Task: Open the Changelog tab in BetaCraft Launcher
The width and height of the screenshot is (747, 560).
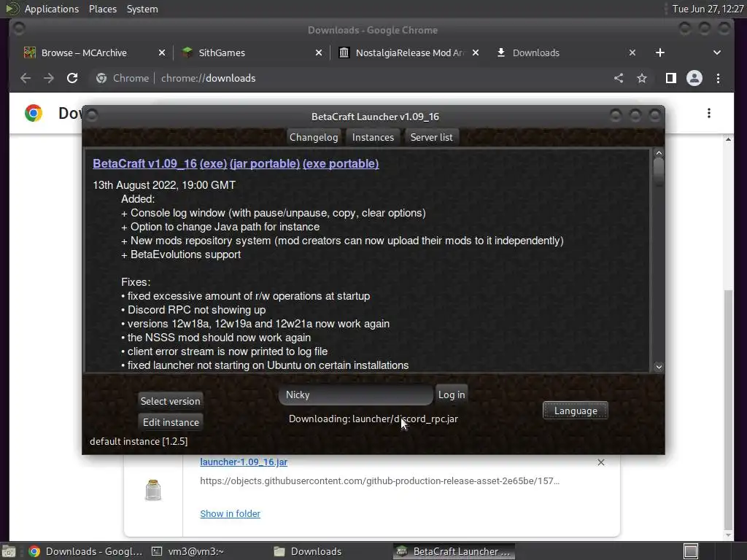Action: point(314,137)
